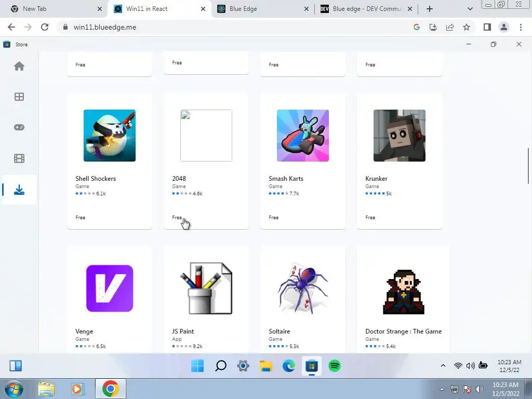
Task: Click the Shell Shockers title
Action: [x=96, y=179]
